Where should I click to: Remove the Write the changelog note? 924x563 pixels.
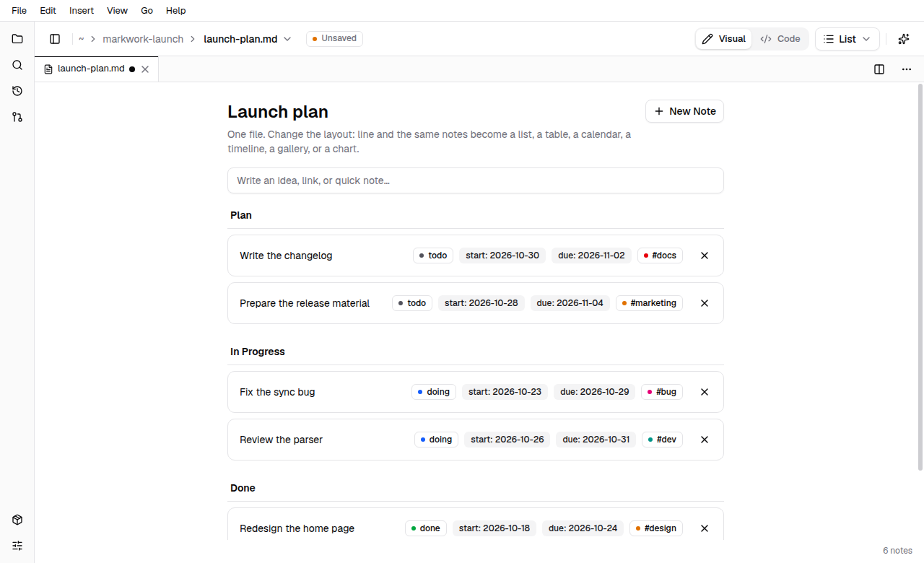click(x=705, y=256)
